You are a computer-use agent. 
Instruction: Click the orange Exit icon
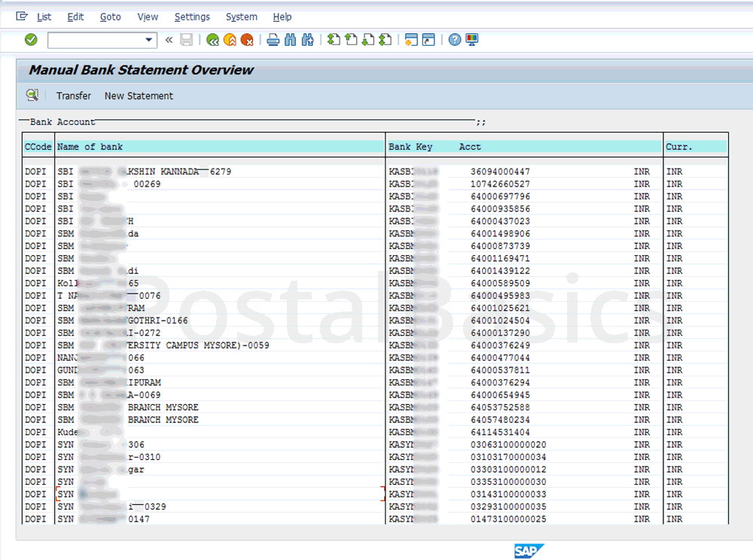(230, 40)
